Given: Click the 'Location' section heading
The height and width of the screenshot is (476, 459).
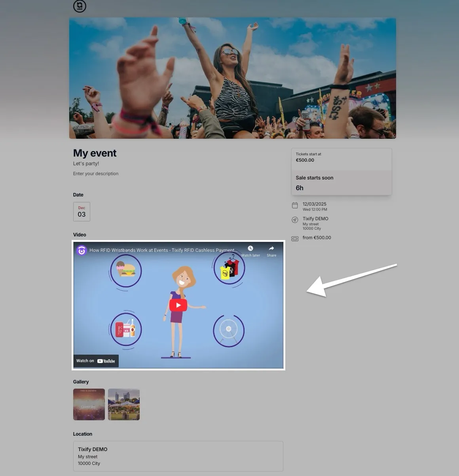Looking at the screenshot, I should [83, 434].
